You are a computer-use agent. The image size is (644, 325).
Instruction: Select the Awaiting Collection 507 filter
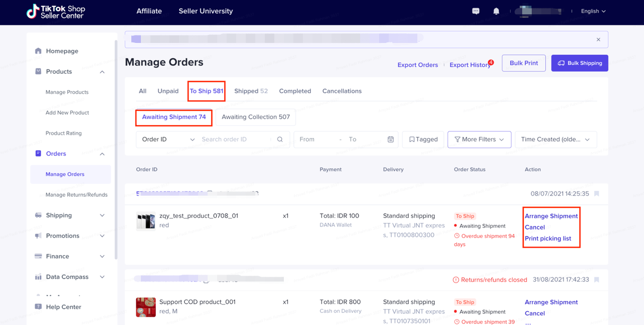tap(255, 117)
